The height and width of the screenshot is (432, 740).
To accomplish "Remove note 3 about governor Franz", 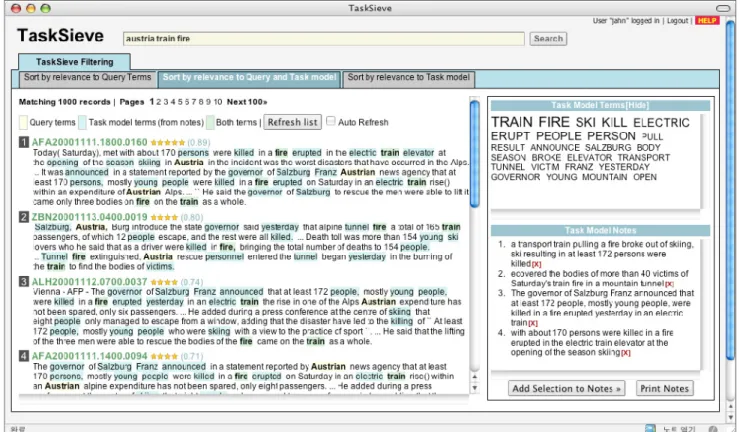I will click(x=533, y=323).
